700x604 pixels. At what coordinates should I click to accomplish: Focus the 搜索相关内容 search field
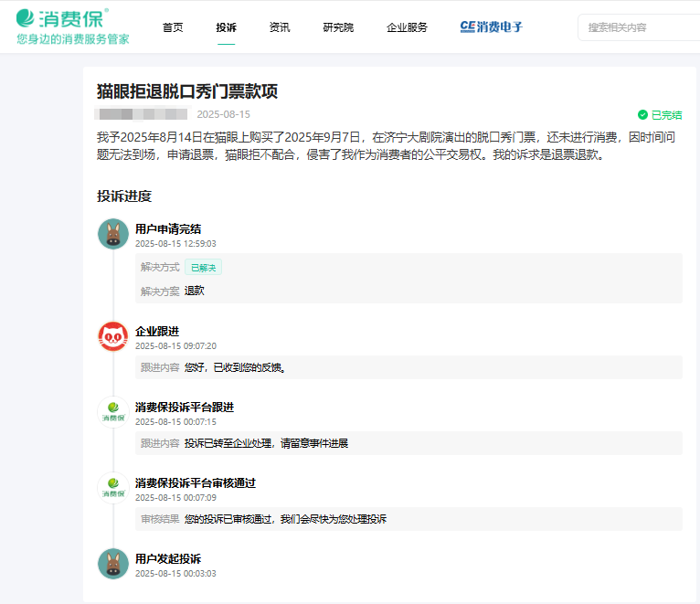pos(639,27)
